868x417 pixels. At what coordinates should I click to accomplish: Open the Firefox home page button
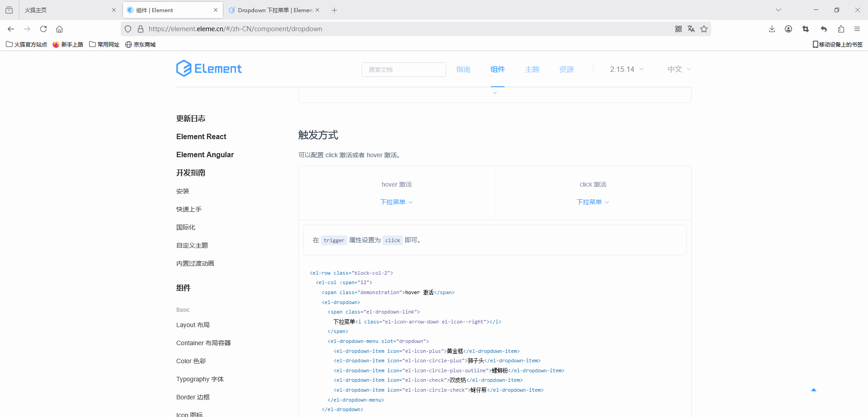pos(59,29)
